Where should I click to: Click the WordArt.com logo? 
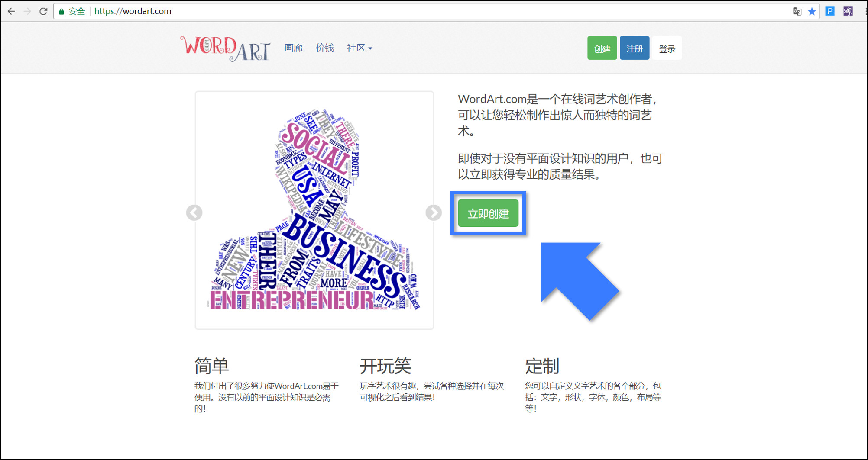point(226,48)
